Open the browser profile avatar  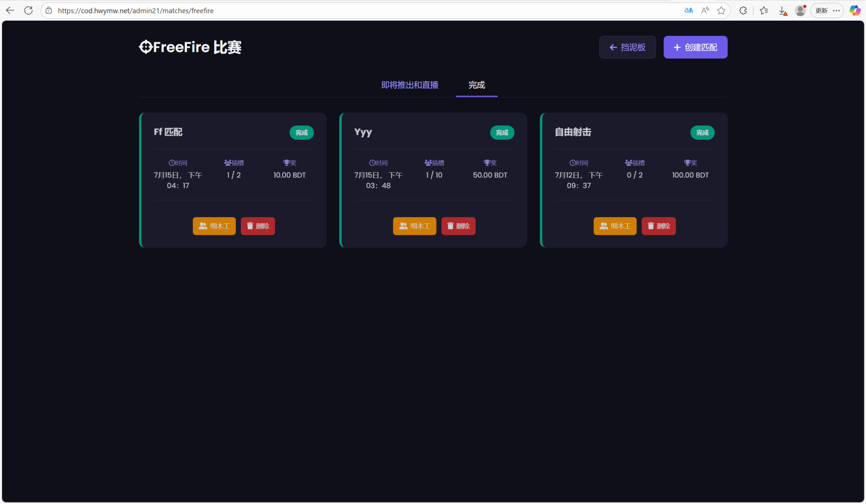(800, 10)
